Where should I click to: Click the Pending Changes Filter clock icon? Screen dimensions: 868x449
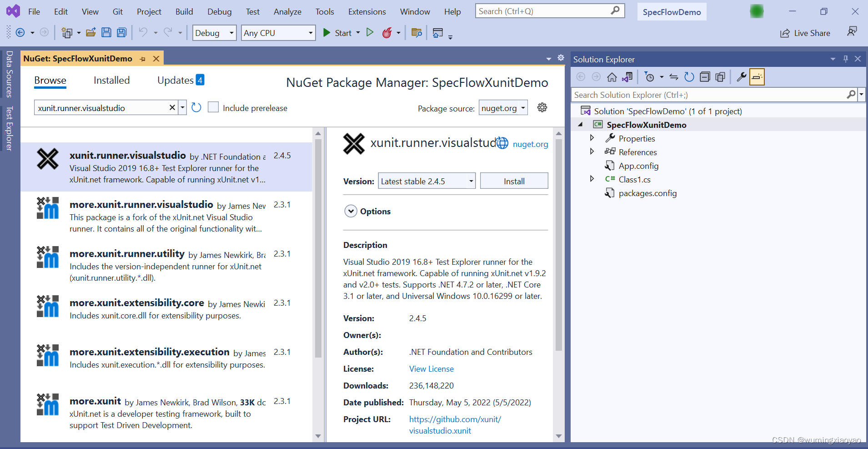650,77
